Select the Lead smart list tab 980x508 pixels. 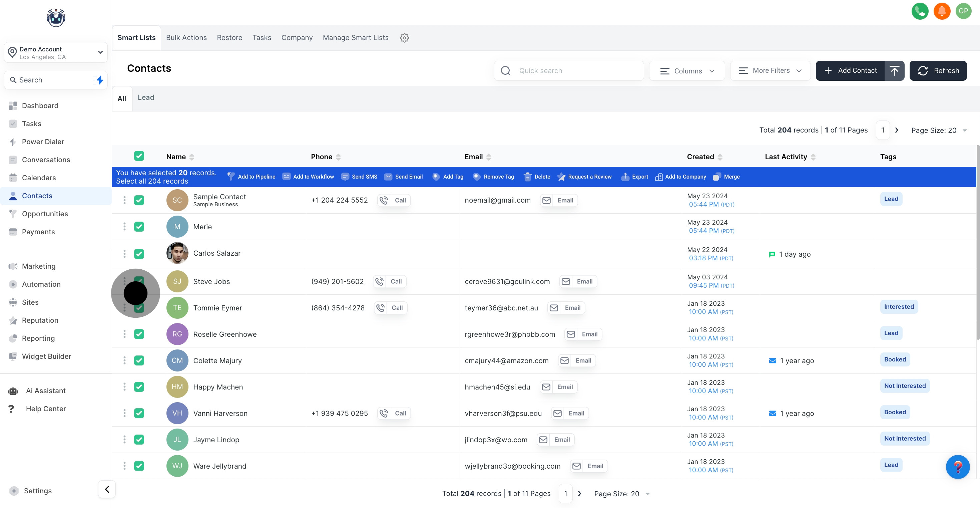[146, 97]
